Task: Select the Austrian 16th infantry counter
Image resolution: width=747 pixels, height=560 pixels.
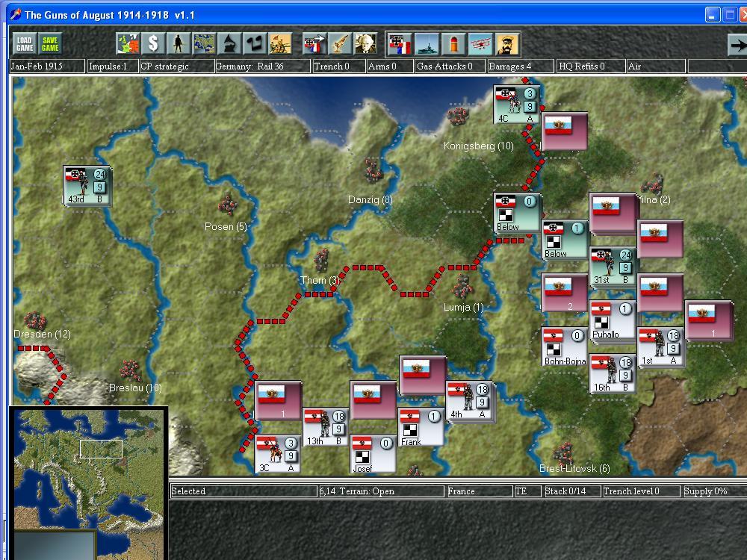Action: point(613,373)
